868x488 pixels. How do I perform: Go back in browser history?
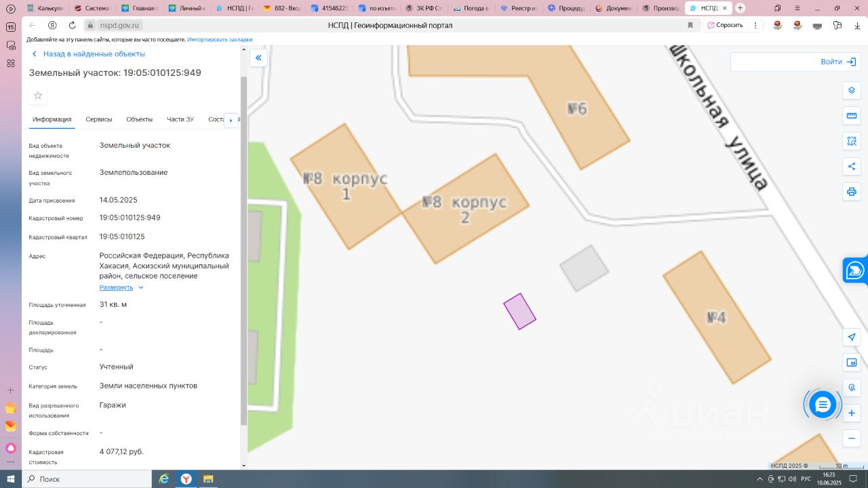click(x=32, y=25)
